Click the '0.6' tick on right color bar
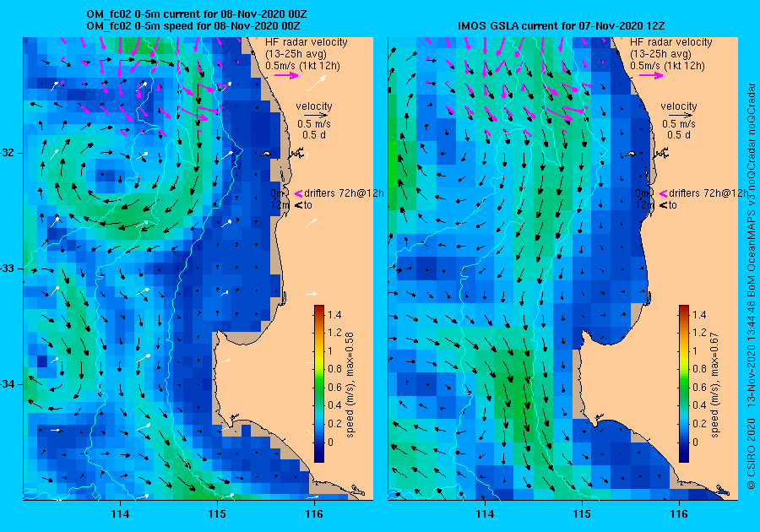This screenshot has height=532, width=760. coord(699,387)
